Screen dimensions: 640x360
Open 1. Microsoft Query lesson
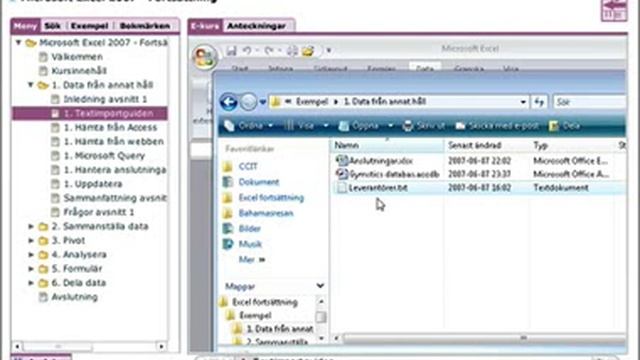tap(104, 156)
